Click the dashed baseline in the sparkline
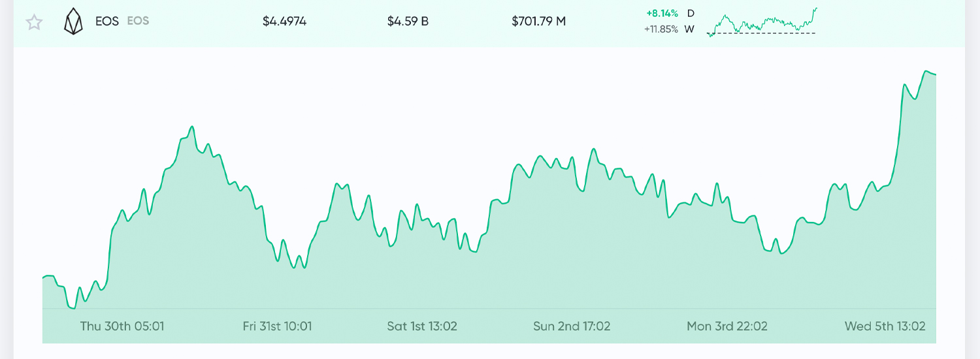The height and width of the screenshot is (359, 980). tap(762, 33)
